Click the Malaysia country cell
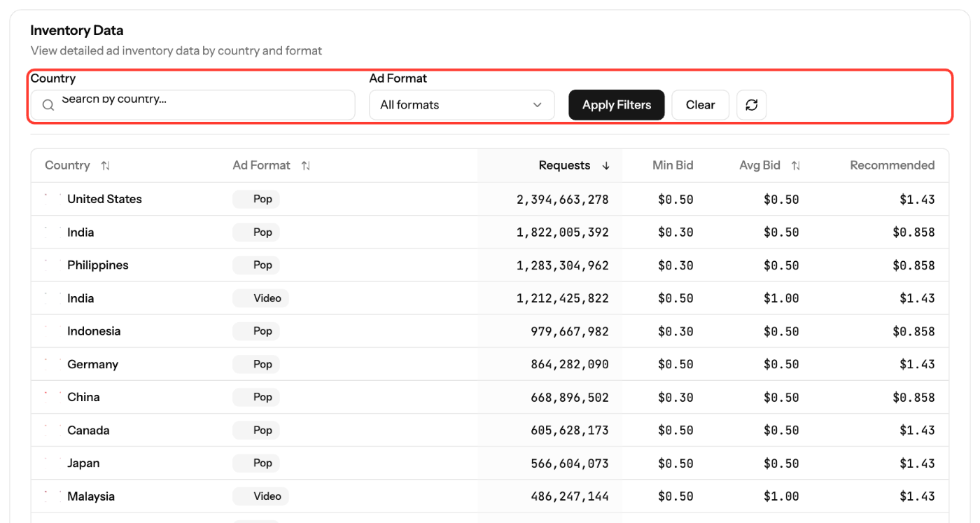 point(91,496)
